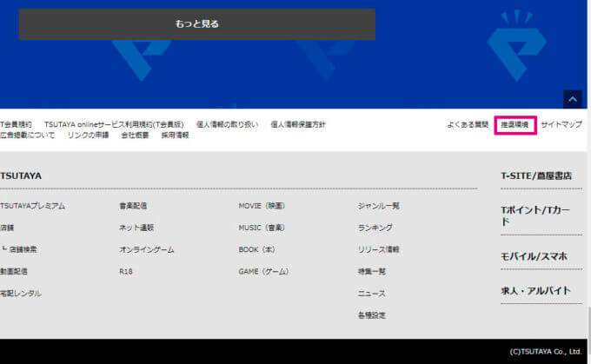The height and width of the screenshot is (364, 591).
Task: Open the Tポイント/Tカード section
Action: pos(535,215)
